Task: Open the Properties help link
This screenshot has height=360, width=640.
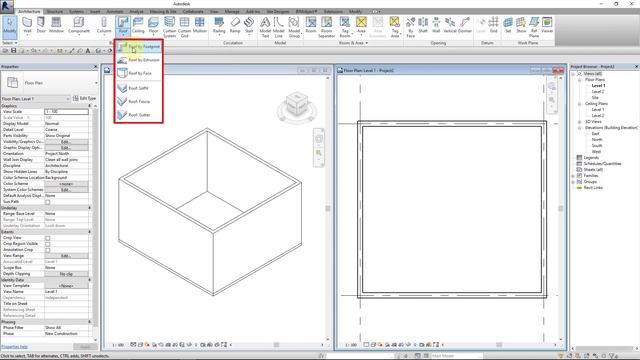Action: 14,347
